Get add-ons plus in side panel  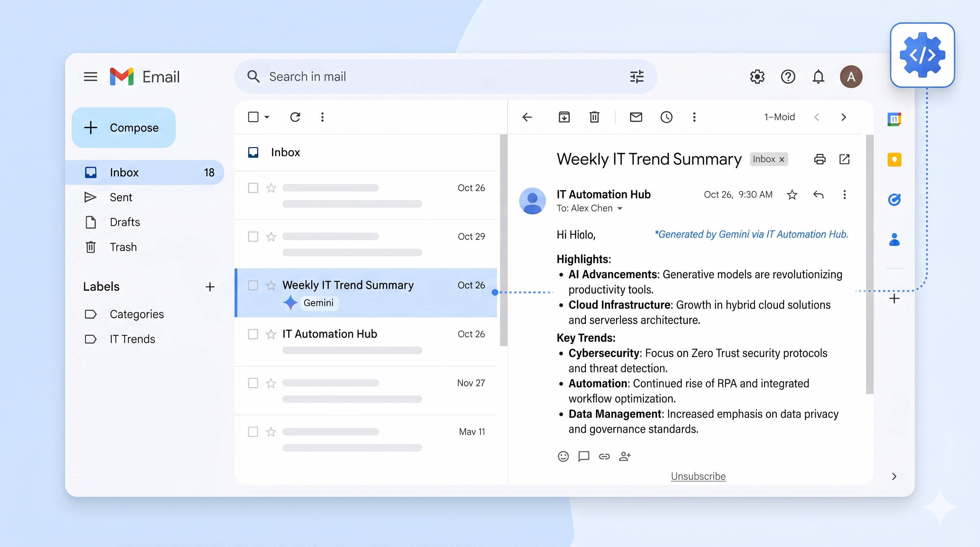coord(895,298)
